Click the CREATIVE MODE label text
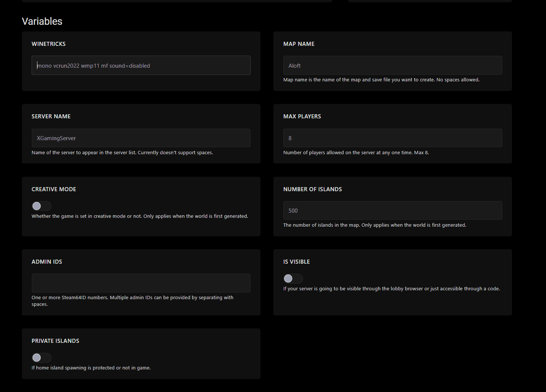 coord(54,189)
